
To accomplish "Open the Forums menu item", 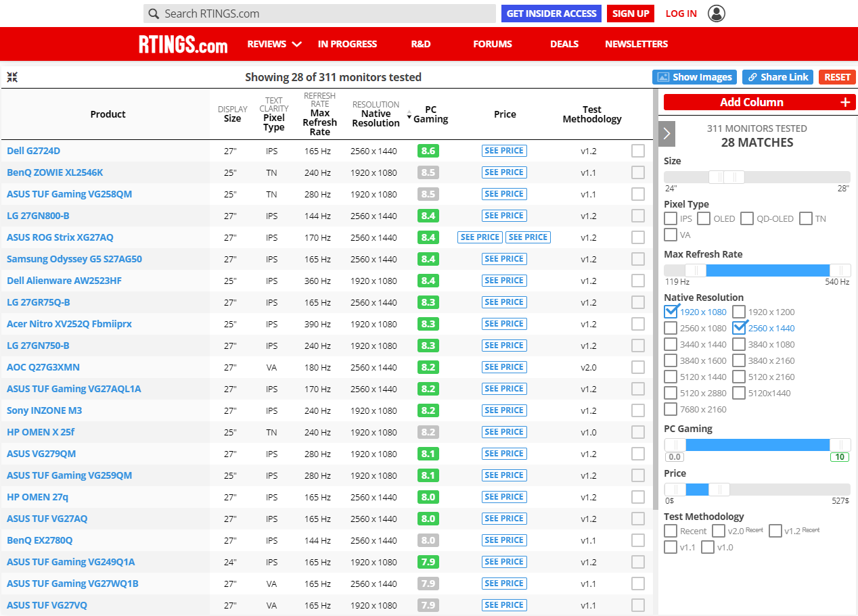I will (493, 44).
